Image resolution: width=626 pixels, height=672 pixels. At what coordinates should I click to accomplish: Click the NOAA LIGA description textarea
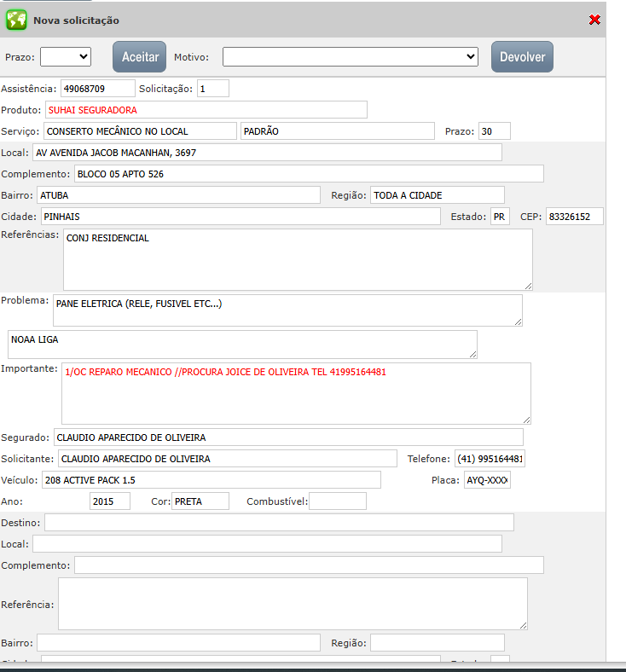(x=242, y=345)
